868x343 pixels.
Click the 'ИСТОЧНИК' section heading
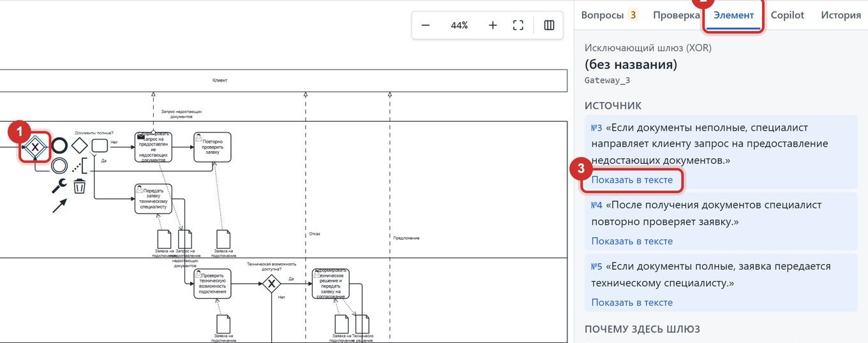tap(613, 106)
